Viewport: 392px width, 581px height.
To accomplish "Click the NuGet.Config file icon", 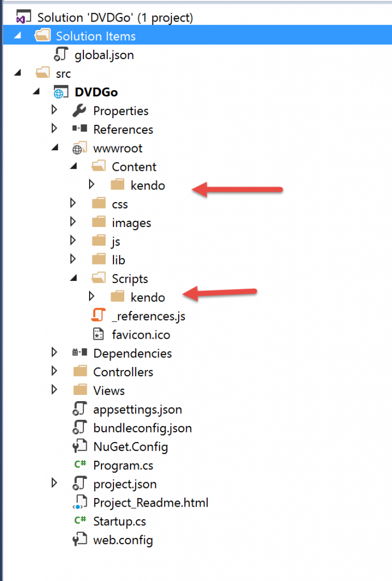I will [x=79, y=446].
